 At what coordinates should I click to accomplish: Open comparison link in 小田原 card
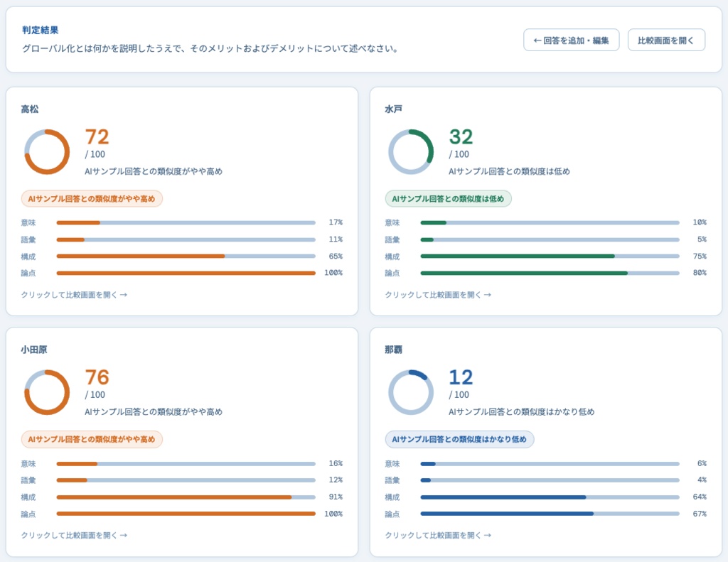[74, 535]
